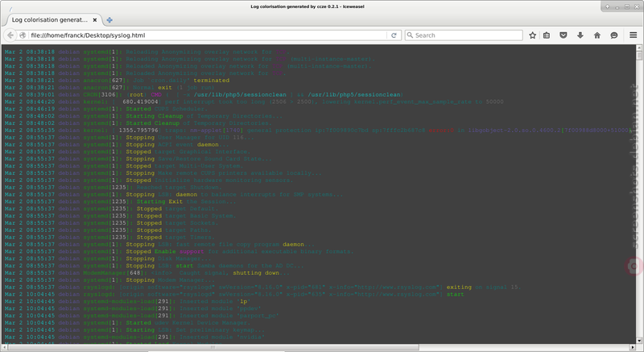Viewport: 644px width, 352px height.
Task: Click "'ppdev'" inserted module name
Action: tap(249, 309)
